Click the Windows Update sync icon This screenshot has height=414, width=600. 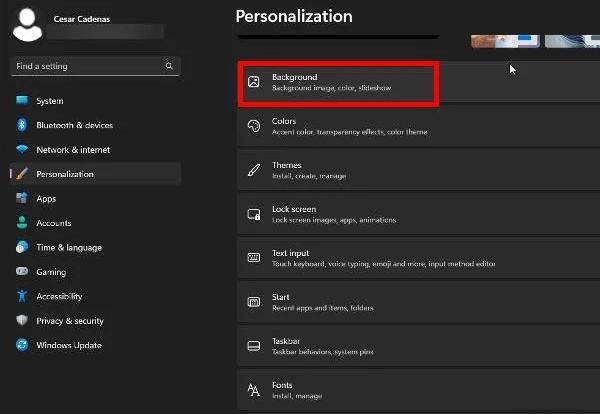click(22, 345)
